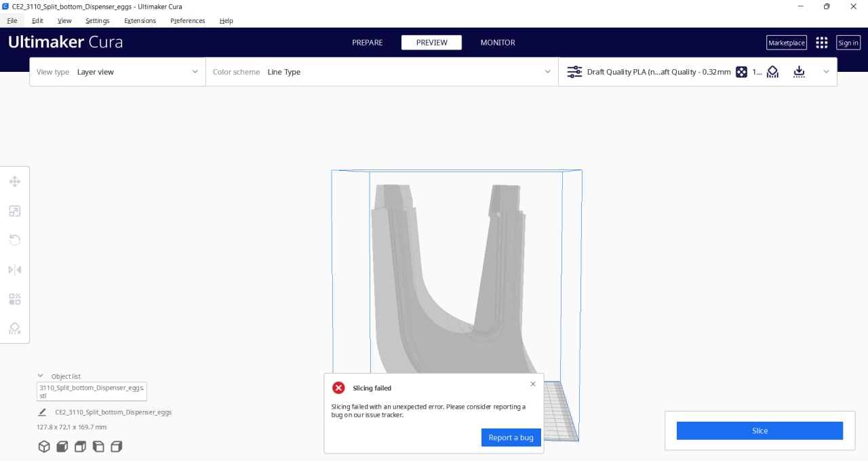
Task: Open the File menu
Action: [x=12, y=20]
